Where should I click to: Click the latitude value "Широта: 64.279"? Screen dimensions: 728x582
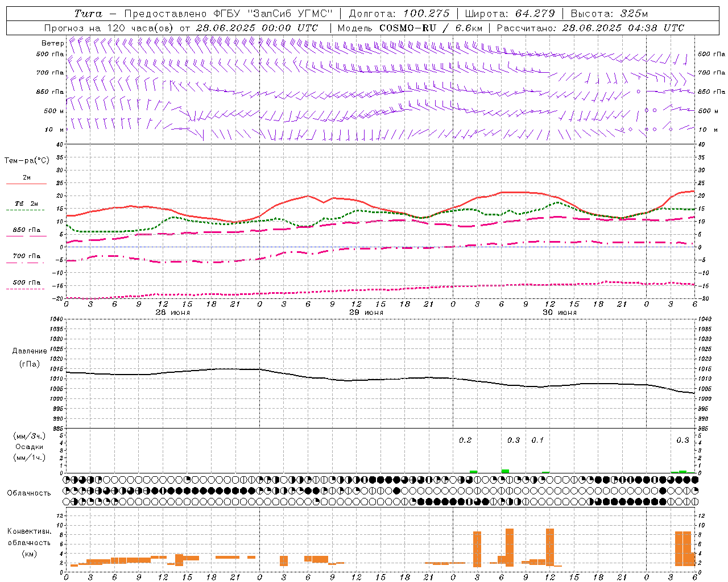tap(510, 14)
